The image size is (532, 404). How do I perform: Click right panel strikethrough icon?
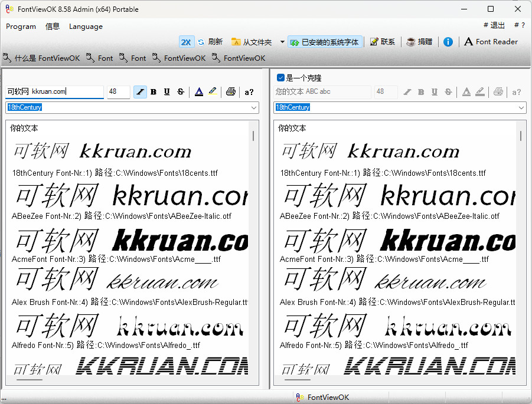(448, 92)
